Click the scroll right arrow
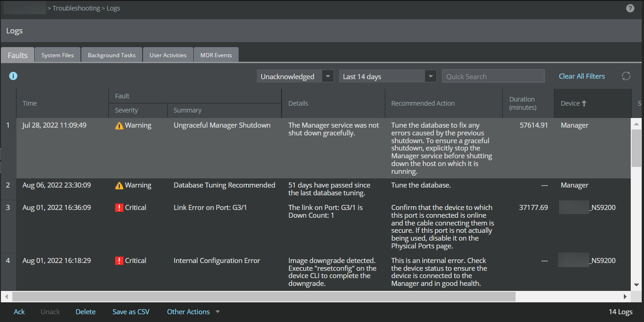The image size is (644, 322). (626, 296)
